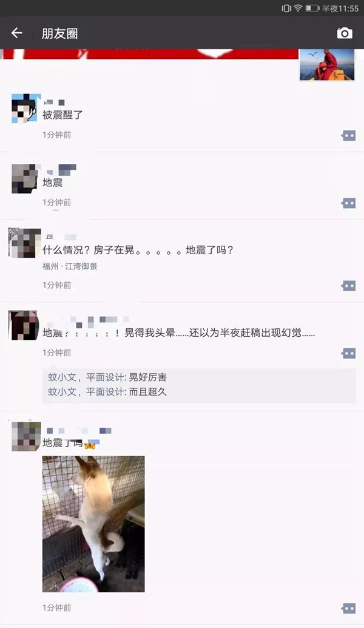
Task: Open avatar next to 晃得我头晕 post
Action: [x=24, y=326]
